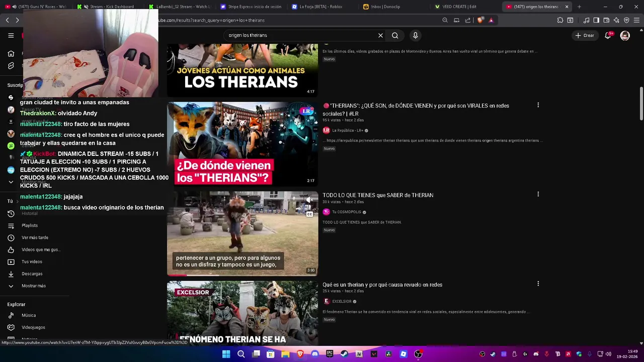Open the browser extensions puzzle icon
This screenshot has height=362, width=644.
(x=560, y=20)
